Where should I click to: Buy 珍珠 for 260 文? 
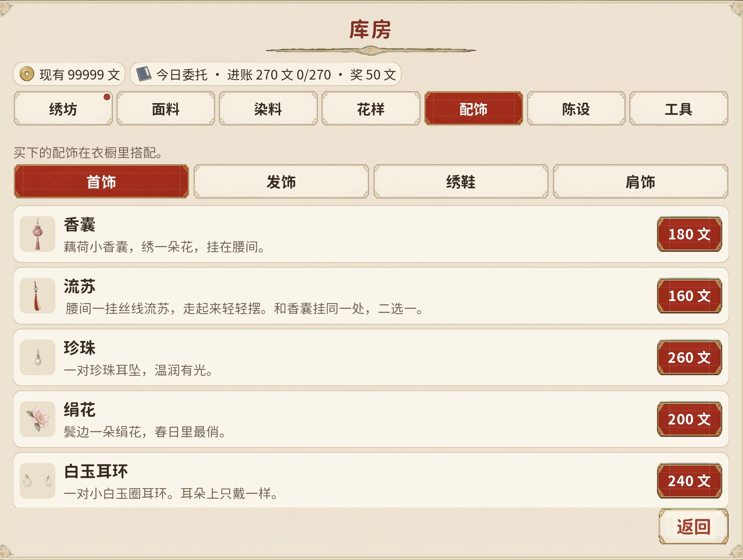[689, 358]
